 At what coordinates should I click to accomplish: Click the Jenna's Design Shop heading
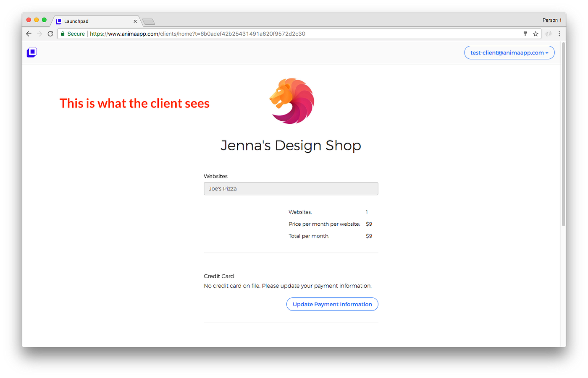point(291,146)
